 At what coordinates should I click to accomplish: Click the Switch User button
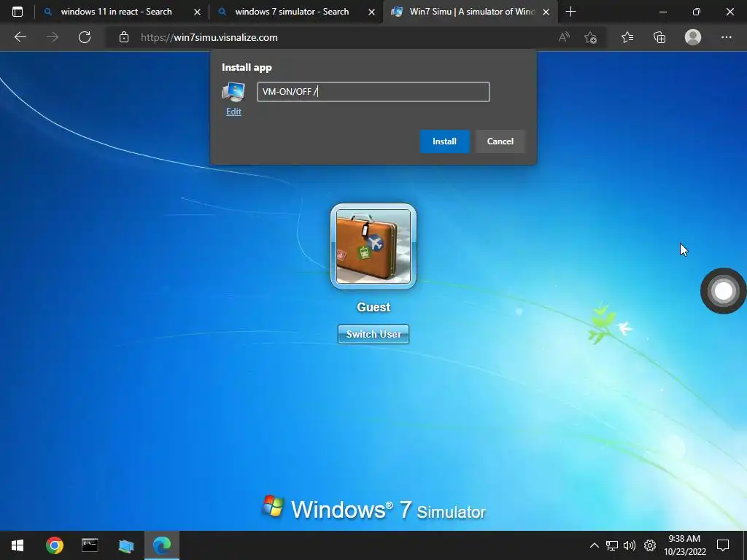click(x=373, y=334)
